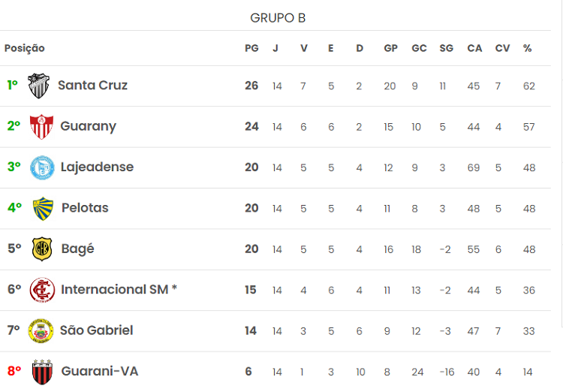Viewport: 563px width, 392px height.
Task: Click the Internacional SM team crest
Action: click(x=41, y=289)
